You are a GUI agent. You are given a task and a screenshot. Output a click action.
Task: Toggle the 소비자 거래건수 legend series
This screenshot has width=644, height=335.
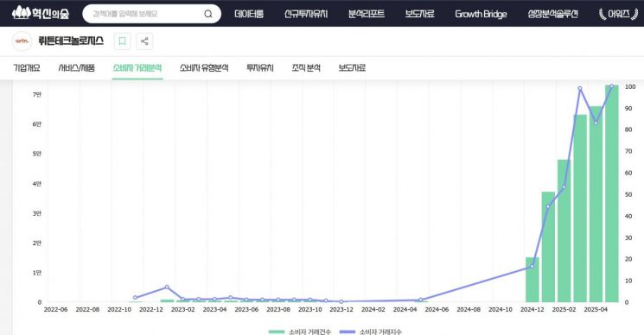click(300, 332)
